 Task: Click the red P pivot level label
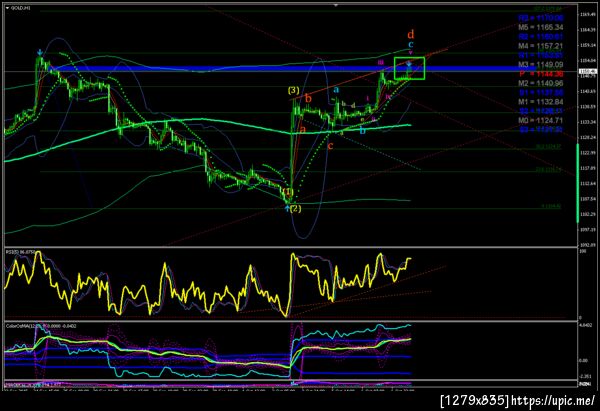[541, 74]
